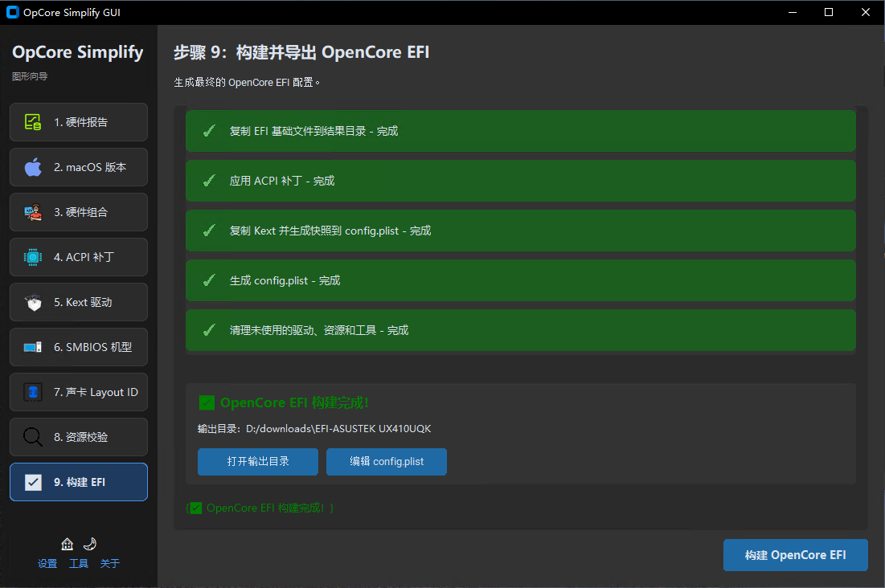The image size is (885, 588).
Task: Minimize the OpCore Simplify GUI window
Action: point(793,12)
